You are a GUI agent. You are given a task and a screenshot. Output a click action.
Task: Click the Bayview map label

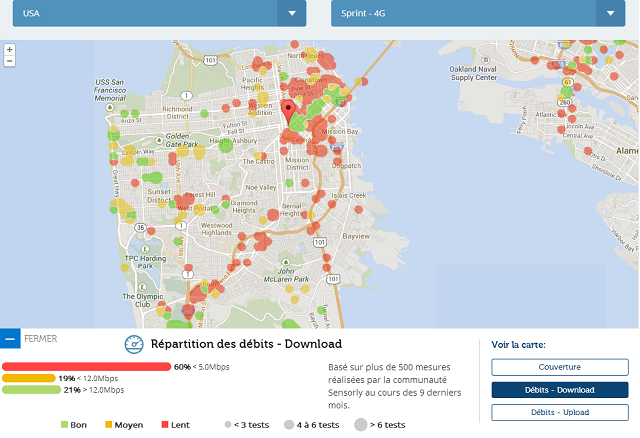point(356,236)
